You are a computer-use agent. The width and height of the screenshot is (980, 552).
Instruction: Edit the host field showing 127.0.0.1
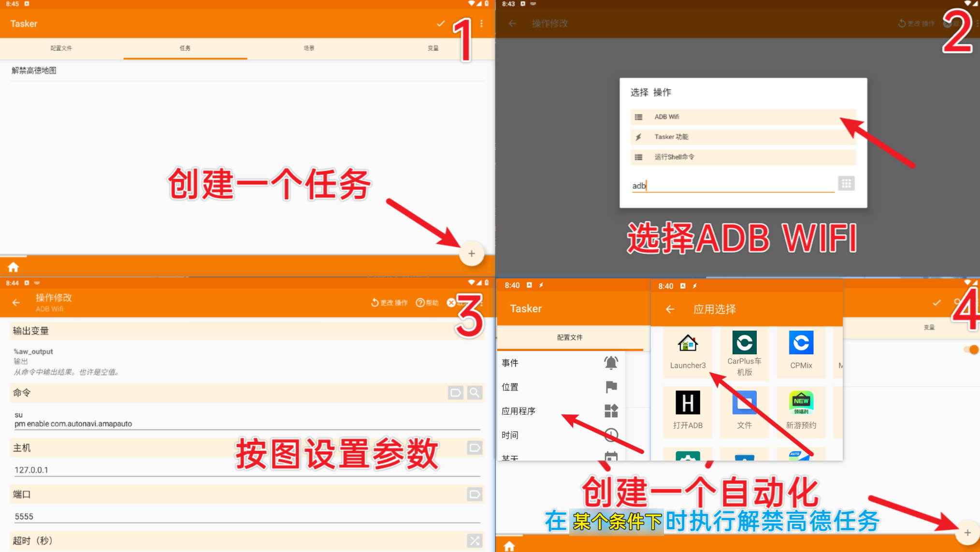(x=246, y=469)
